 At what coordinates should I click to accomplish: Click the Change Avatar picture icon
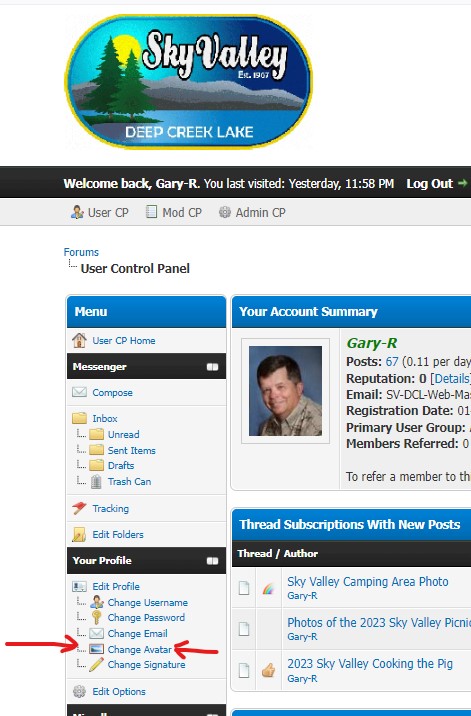click(96, 649)
